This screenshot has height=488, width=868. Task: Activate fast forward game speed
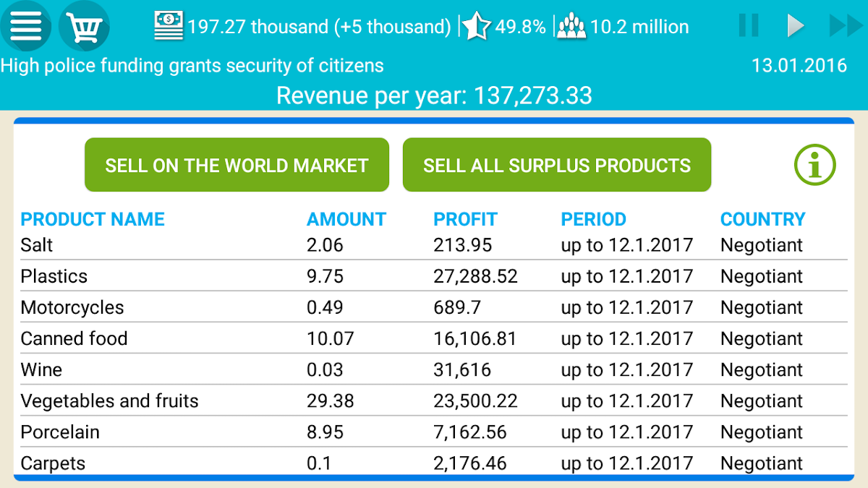pos(844,26)
